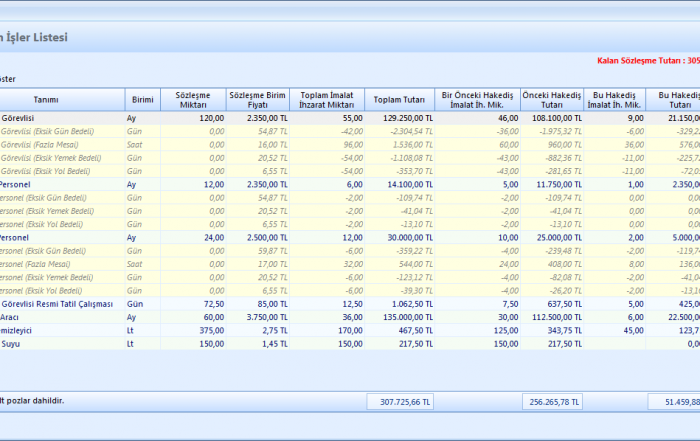Click the Önceki Hakediş Tutarı header

552,100
